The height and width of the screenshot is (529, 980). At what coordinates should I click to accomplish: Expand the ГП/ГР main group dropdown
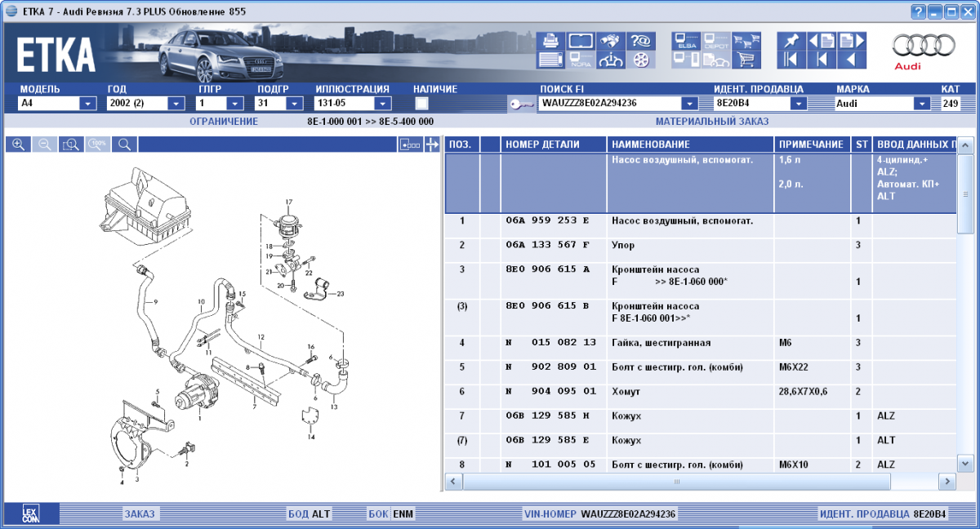pos(235,104)
